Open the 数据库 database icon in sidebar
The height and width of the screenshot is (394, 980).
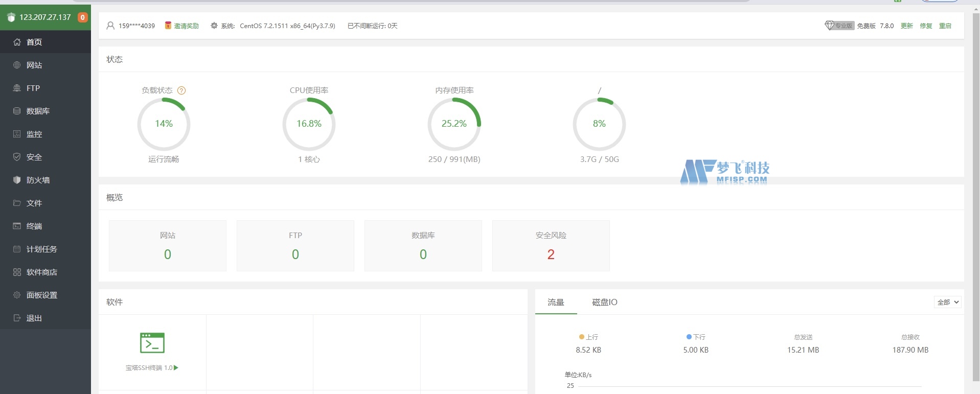(x=17, y=111)
